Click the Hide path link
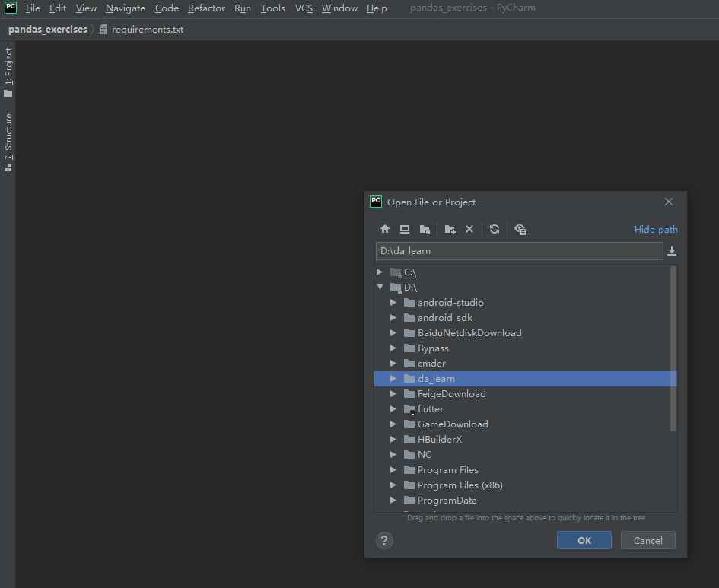The height and width of the screenshot is (588, 719). [x=656, y=229]
